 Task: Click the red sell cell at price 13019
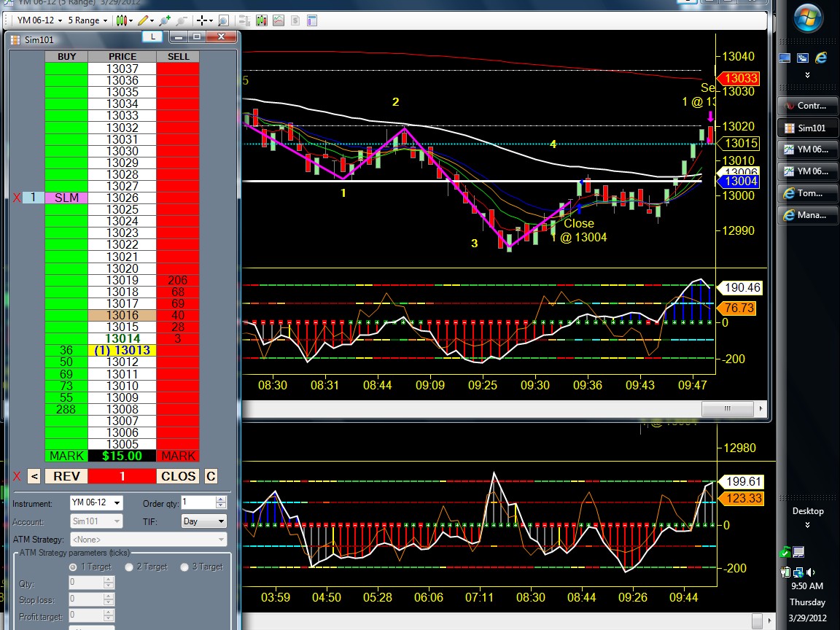[178, 280]
